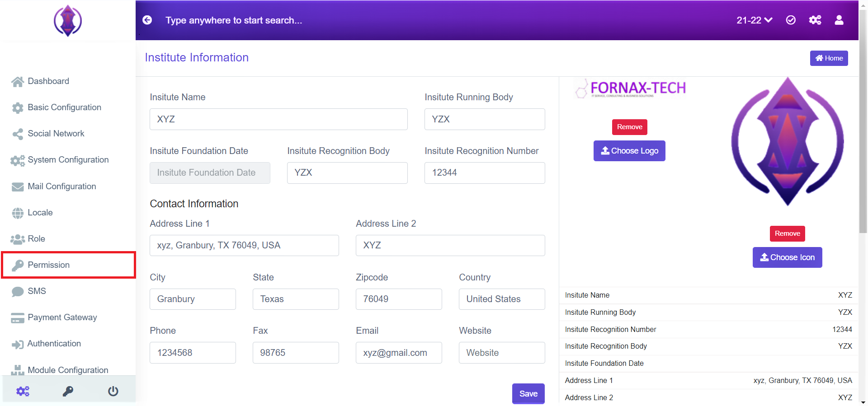Click the City field showing Granbury
868x406 pixels.
pyautogui.click(x=193, y=299)
